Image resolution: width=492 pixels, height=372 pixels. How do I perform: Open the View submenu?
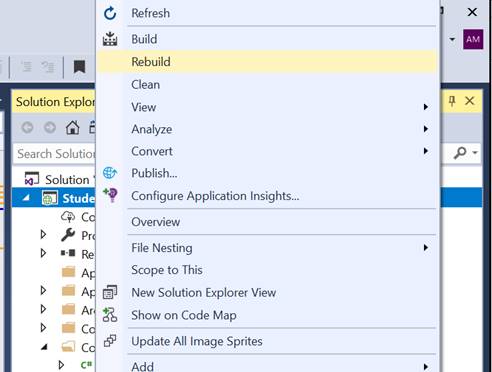coord(267,107)
